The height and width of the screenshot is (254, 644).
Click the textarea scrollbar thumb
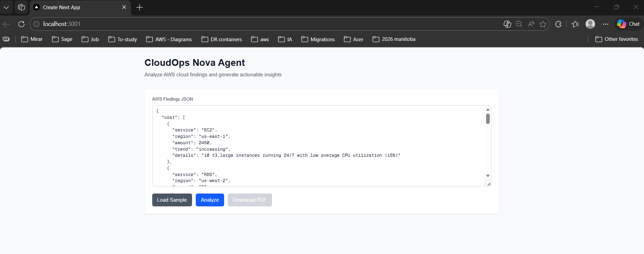click(x=488, y=119)
